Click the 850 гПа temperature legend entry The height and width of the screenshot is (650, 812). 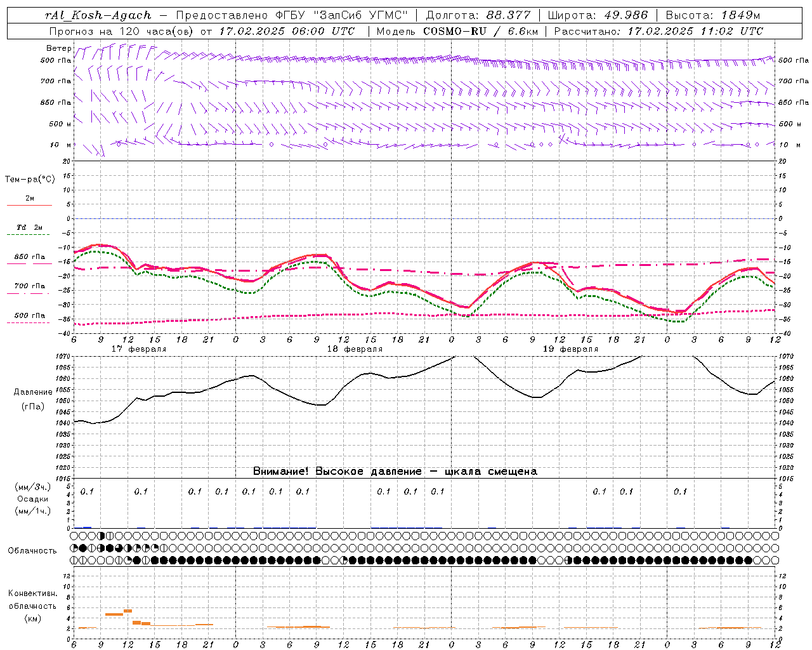coord(29,257)
